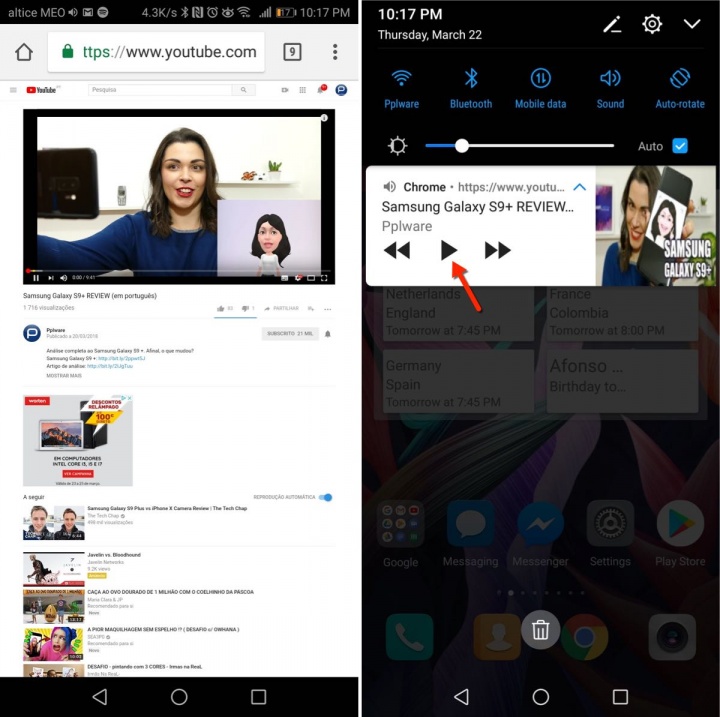Open the CAÇA AO OVO DOURADO video
The width and height of the screenshot is (720, 717).
(54, 606)
